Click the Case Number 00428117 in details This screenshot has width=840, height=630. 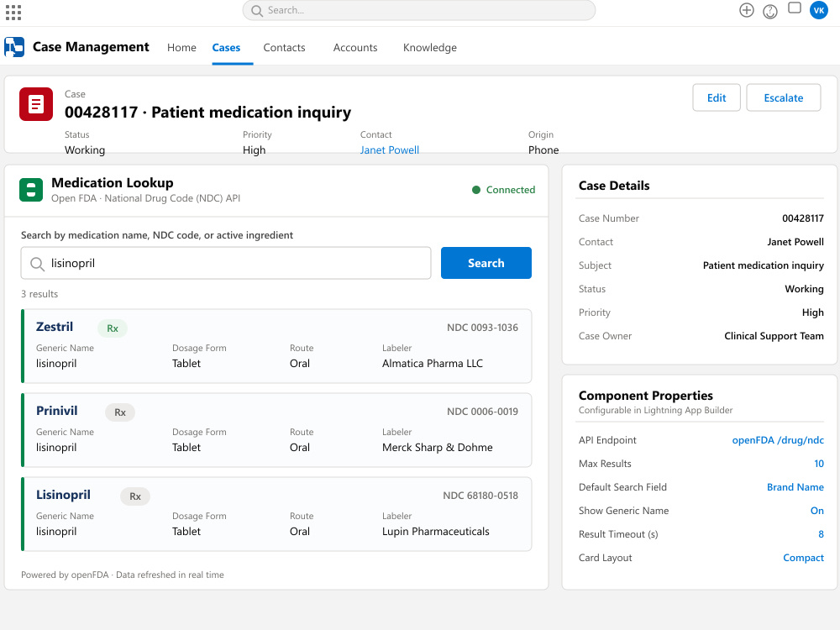[x=802, y=218]
